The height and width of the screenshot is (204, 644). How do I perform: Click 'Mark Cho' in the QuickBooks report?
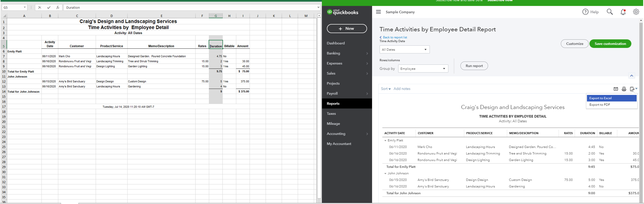(x=425, y=147)
